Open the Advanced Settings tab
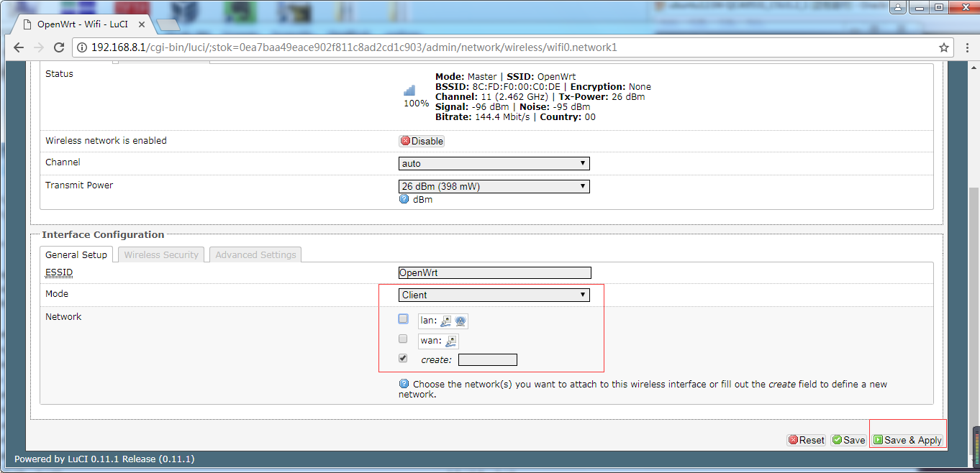Image resolution: width=980 pixels, height=473 pixels. pos(255,255)
